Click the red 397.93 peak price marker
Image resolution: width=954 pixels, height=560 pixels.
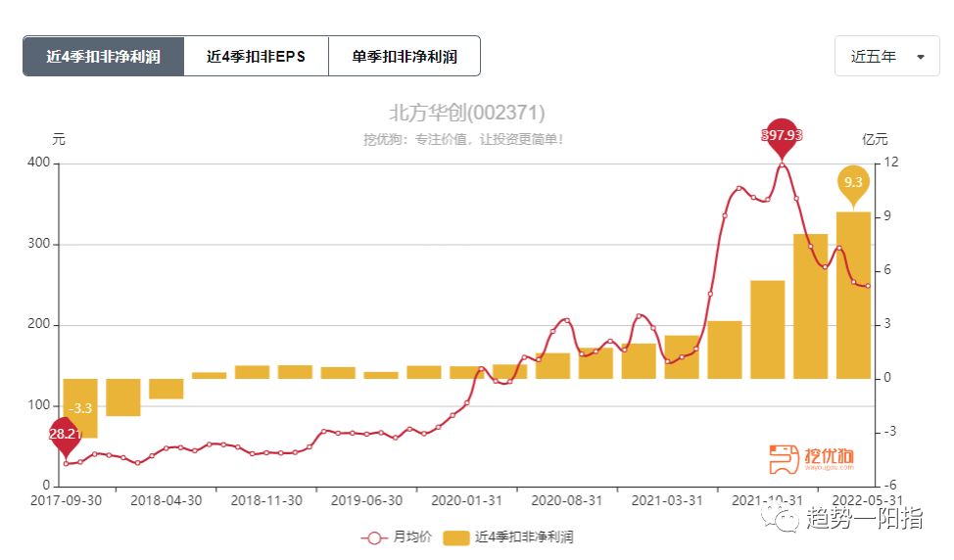pos(782,137)
